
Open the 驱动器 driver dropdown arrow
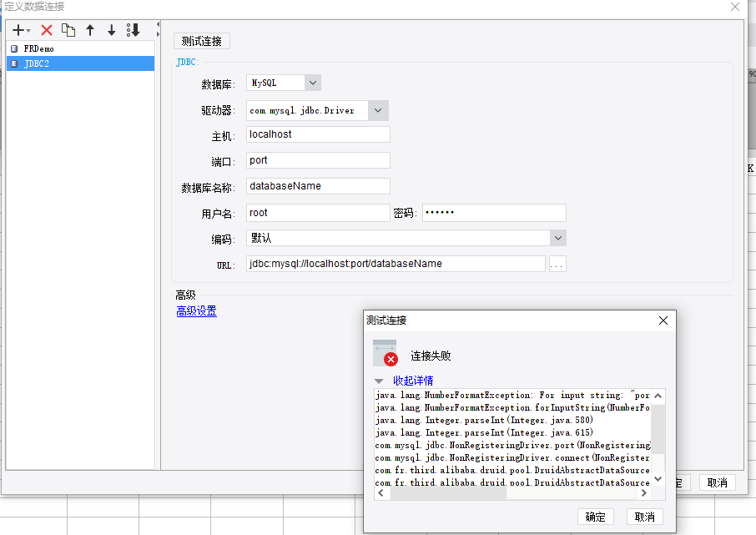(378, 110)
